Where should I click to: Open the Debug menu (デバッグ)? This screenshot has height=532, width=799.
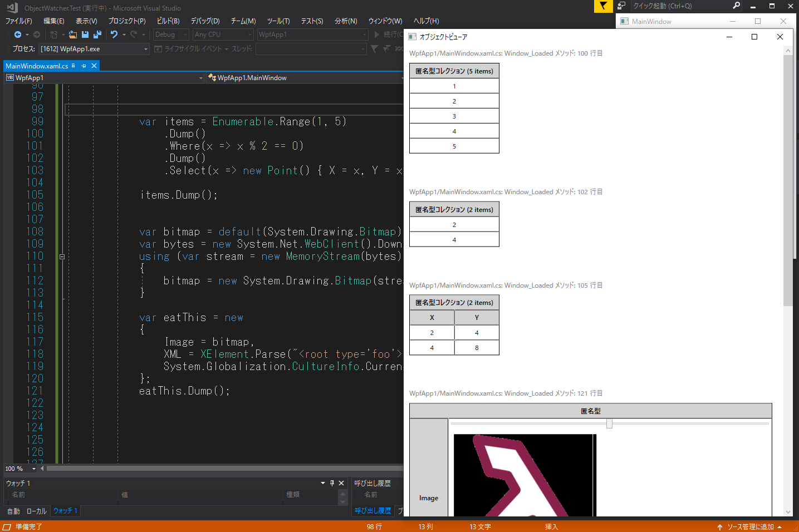click(205, 21)
